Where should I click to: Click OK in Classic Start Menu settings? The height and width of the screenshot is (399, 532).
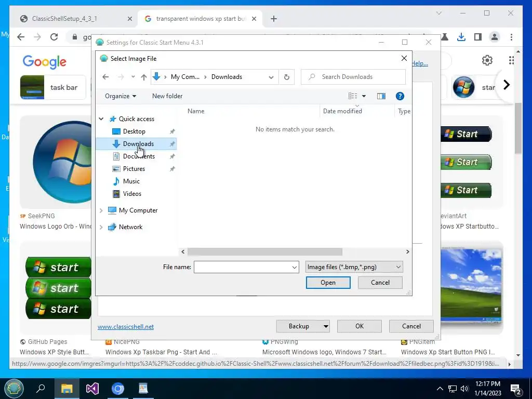(360, 326)
